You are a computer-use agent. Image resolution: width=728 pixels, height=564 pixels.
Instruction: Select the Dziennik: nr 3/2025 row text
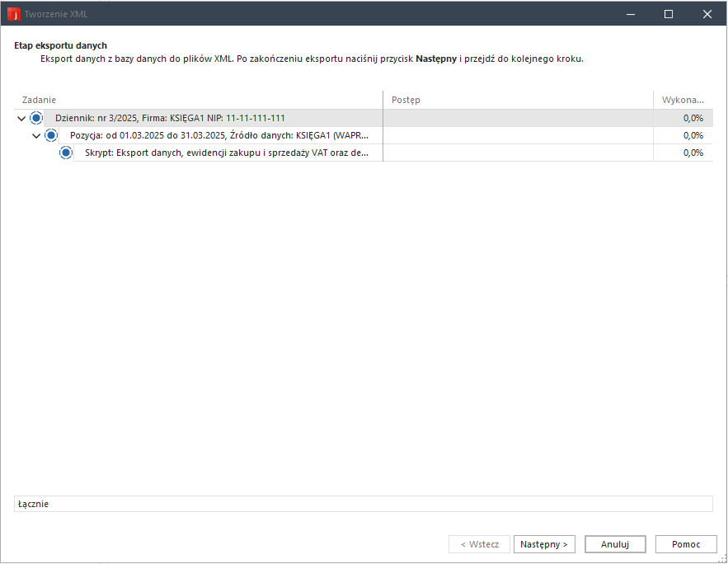[170, 118]
